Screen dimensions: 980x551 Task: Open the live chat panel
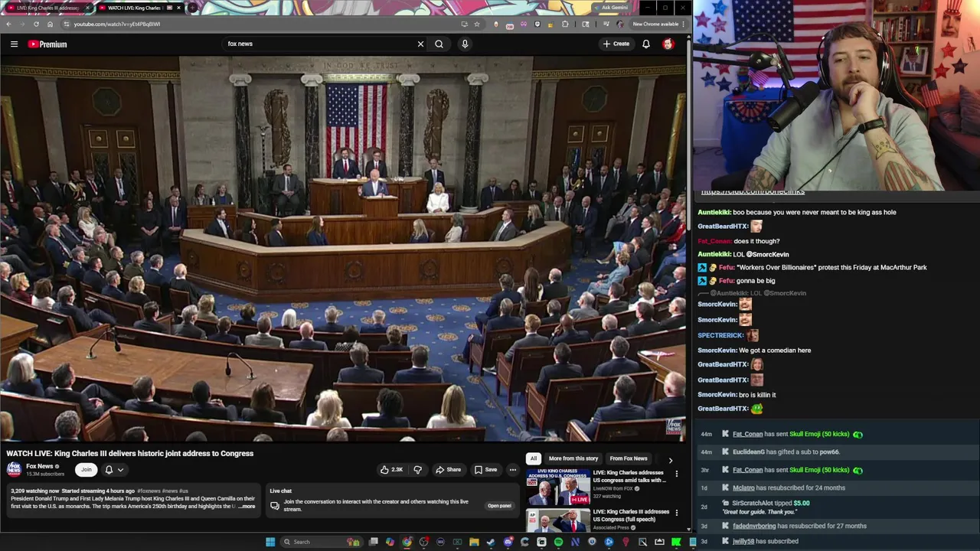pyautogui.click(x=499, y=506)
